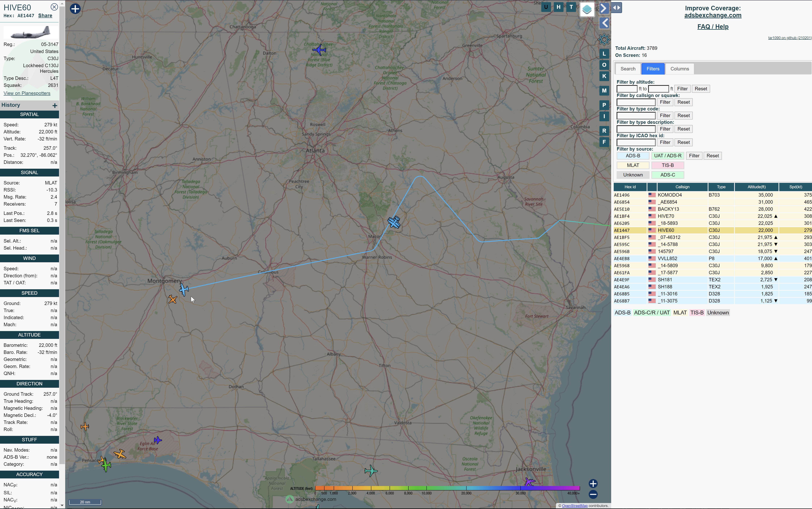The height and width of the screenshot is (509, 812).
Task: Zoom out with the map minus button
Action: [x=593, y=495]
